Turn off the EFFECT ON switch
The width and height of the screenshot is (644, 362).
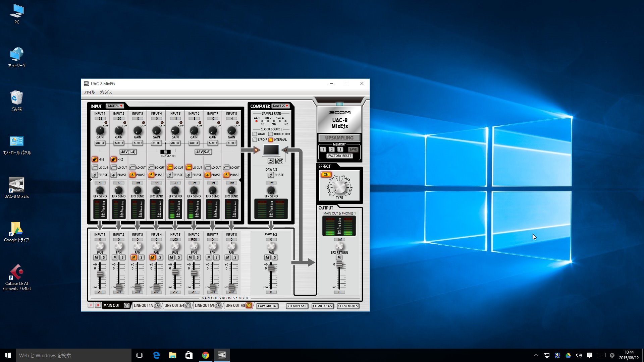[x=326, y=175]
